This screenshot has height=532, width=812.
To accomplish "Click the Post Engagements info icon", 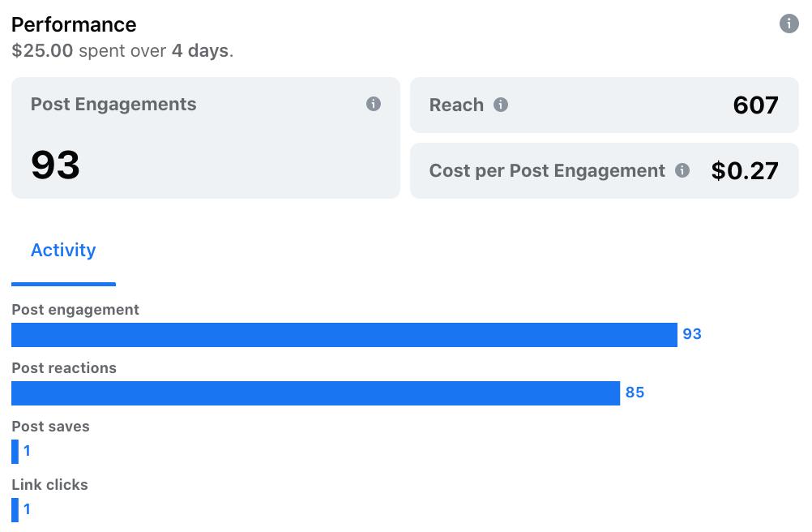I will coord(374,104).
